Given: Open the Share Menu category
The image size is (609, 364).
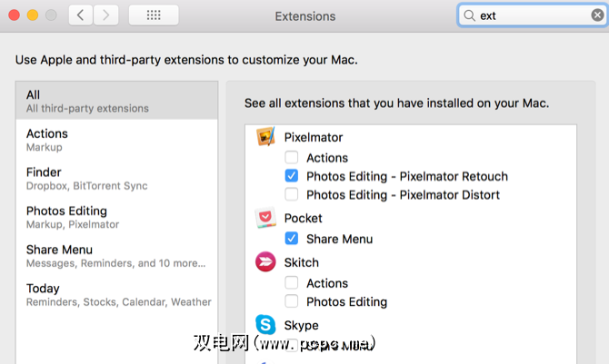Looking at the screenshot, I should [x=116, y=255].
